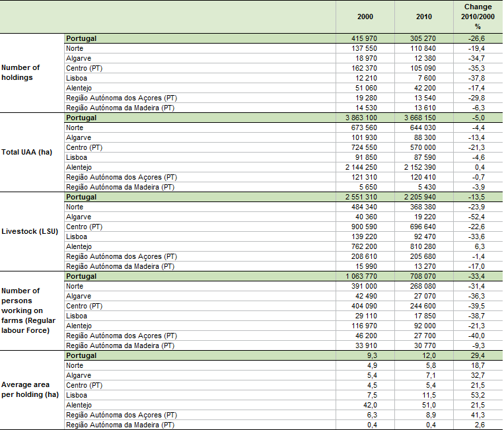504x430 pixels.
Task: Select the Portugal row in the Livestock section
Action: pyautogui.click(x=81, y=197)
